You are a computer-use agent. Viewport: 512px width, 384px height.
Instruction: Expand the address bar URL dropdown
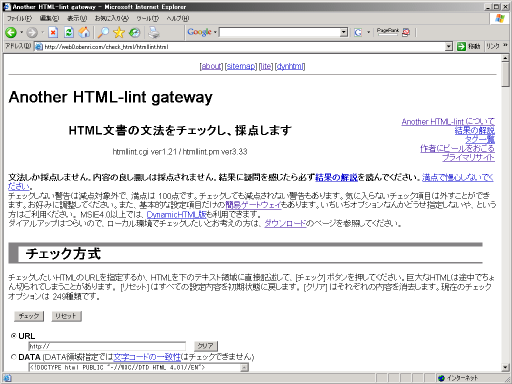point(449,47)
